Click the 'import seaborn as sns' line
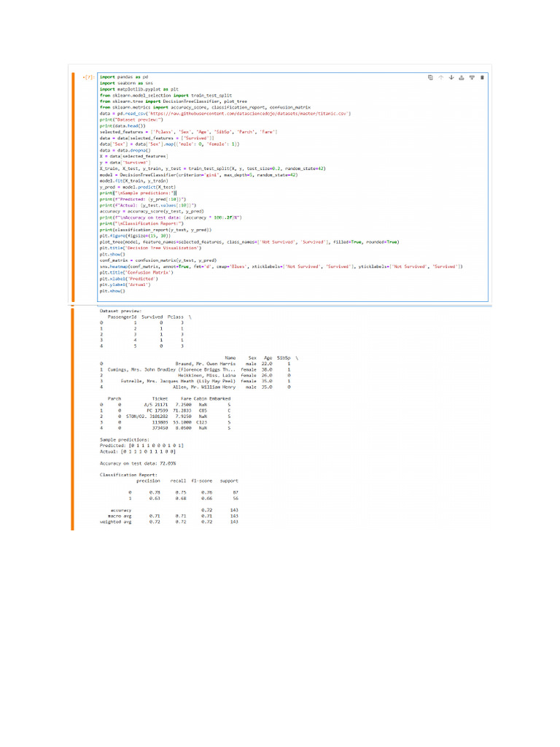 (x=126, y=83)
